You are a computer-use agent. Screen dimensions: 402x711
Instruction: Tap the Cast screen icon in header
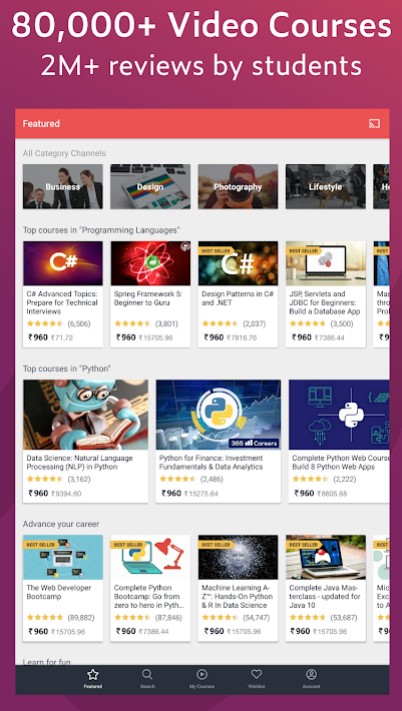374,123
